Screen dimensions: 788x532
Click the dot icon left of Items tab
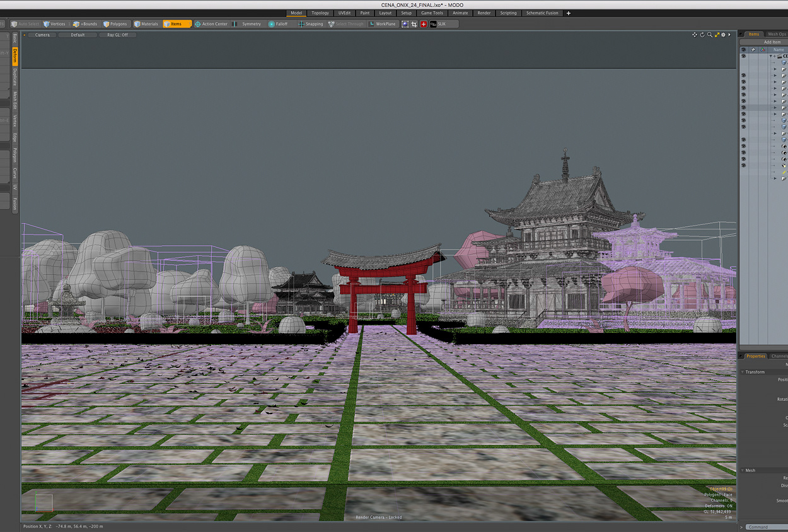pyautogui.click(x=742, y=34)
